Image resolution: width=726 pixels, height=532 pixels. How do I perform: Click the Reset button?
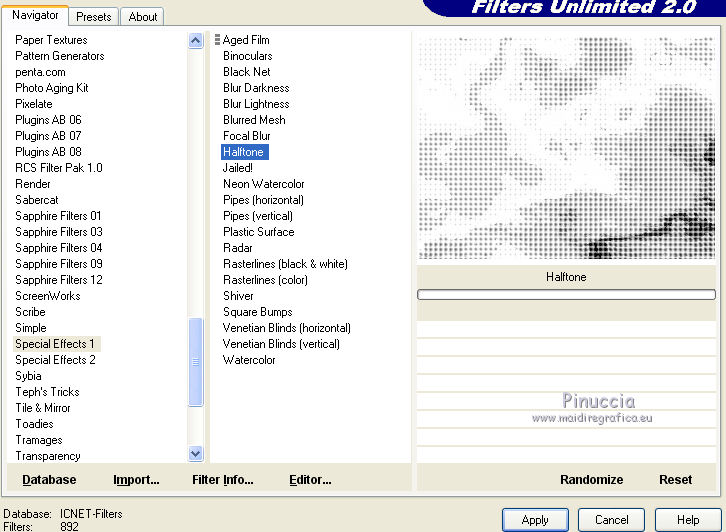[676, 480]
